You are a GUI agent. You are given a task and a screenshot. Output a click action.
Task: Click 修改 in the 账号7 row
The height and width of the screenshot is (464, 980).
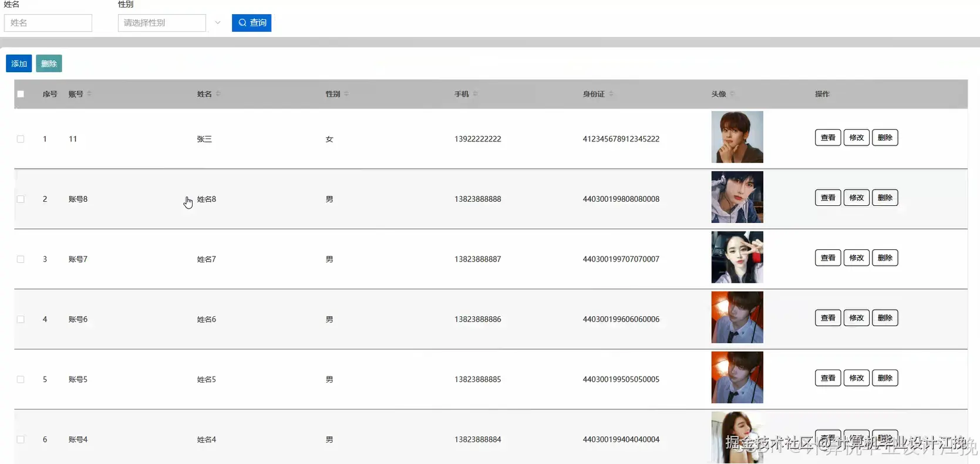click(x=857, y=258)
